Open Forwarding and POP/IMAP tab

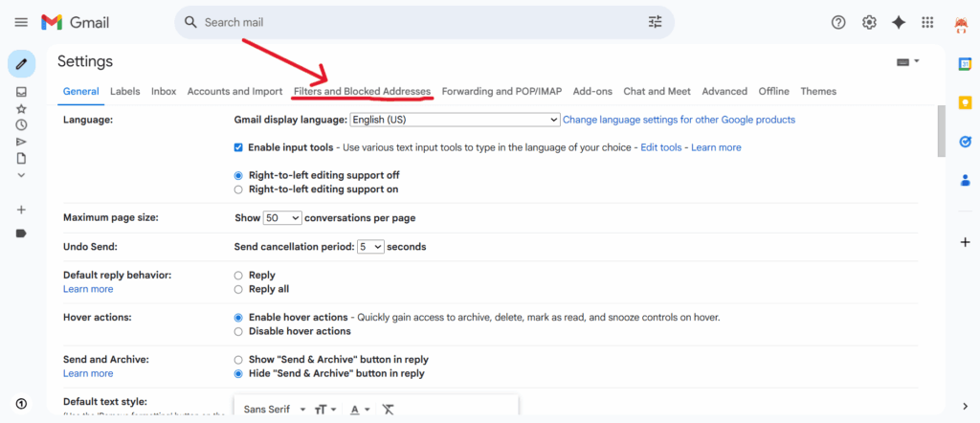tap(501, 91)
